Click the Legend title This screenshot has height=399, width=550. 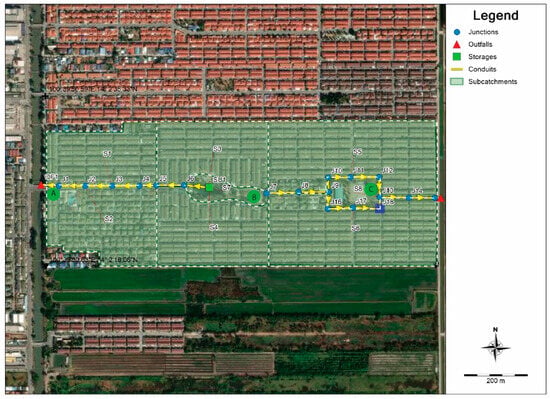pyautogui.click(x=496, y=15)
